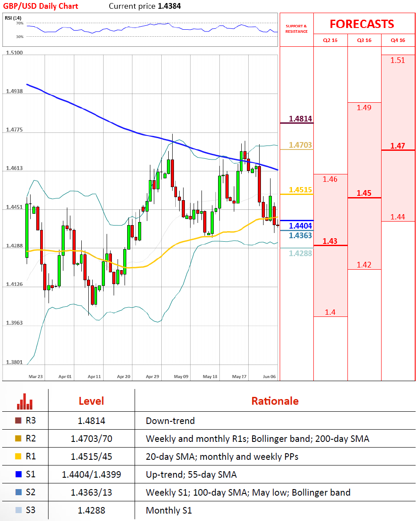Click the Q3 forecast high value 1.49
Screen dimensions: 420x521
(x=364, y=108)
